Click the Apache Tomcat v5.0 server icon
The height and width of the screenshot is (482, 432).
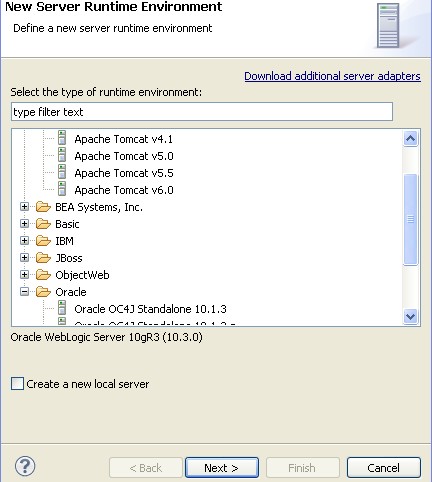tap(62, 155)
